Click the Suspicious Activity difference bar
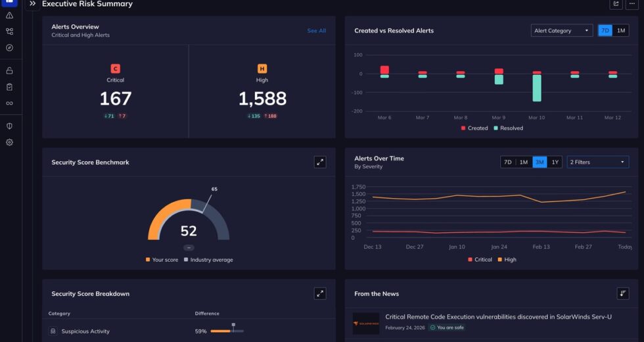Viewport: 644px width, 342px height. tap(227, 331)
